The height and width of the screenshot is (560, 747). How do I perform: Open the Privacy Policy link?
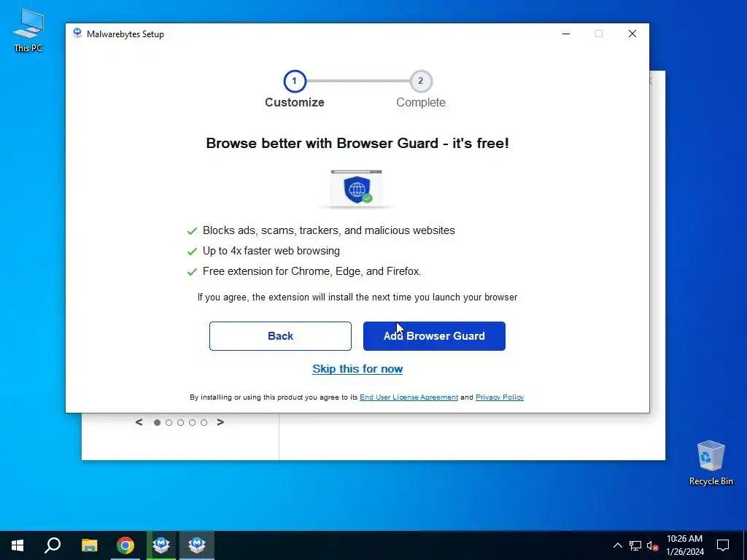(499, 397)
